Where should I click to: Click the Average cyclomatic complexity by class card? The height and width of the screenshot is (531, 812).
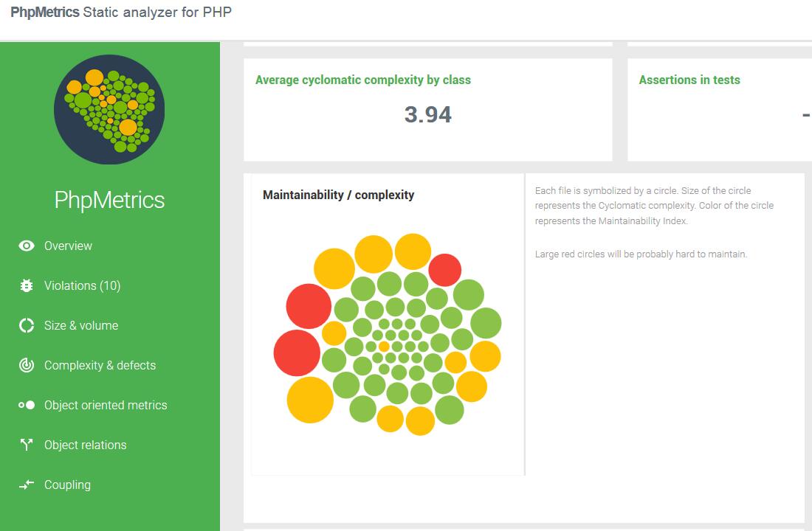(x=427, y=109)
